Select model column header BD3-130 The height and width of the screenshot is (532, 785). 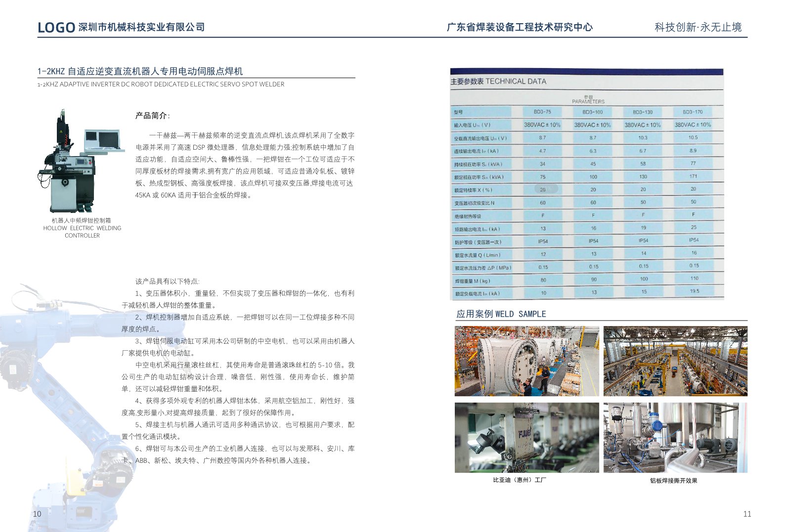tap(643, 112)
